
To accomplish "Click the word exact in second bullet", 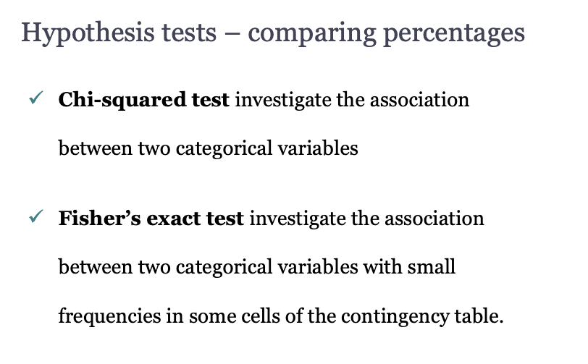I will click(x=173, y=219).
